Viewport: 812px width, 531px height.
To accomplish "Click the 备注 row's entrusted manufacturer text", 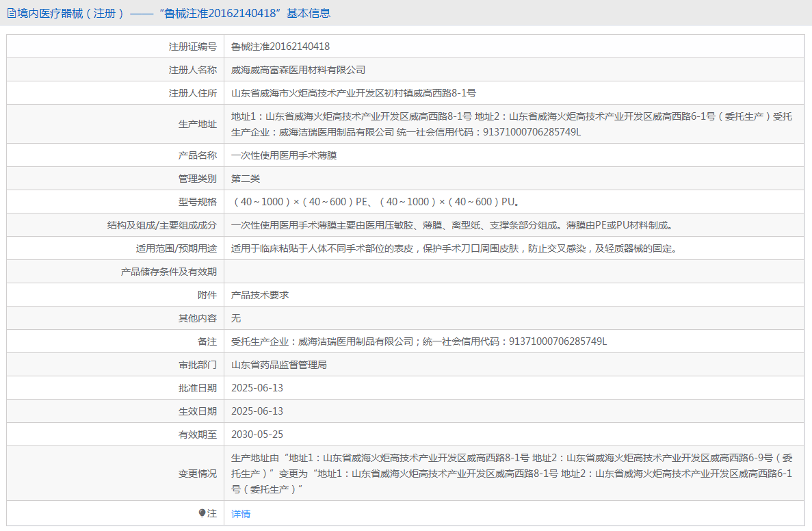I will pyautogui.click(x=419, y=341).
